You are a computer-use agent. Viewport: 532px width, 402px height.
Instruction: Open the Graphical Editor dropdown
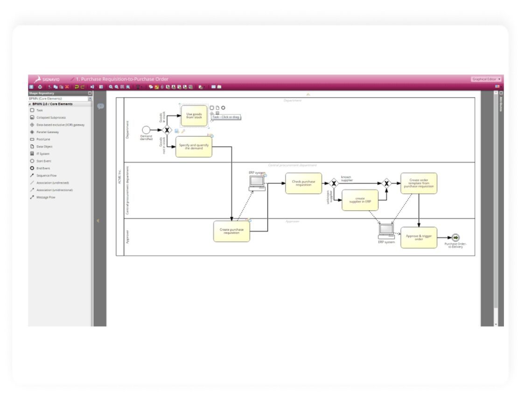click(x=486, y=79)
